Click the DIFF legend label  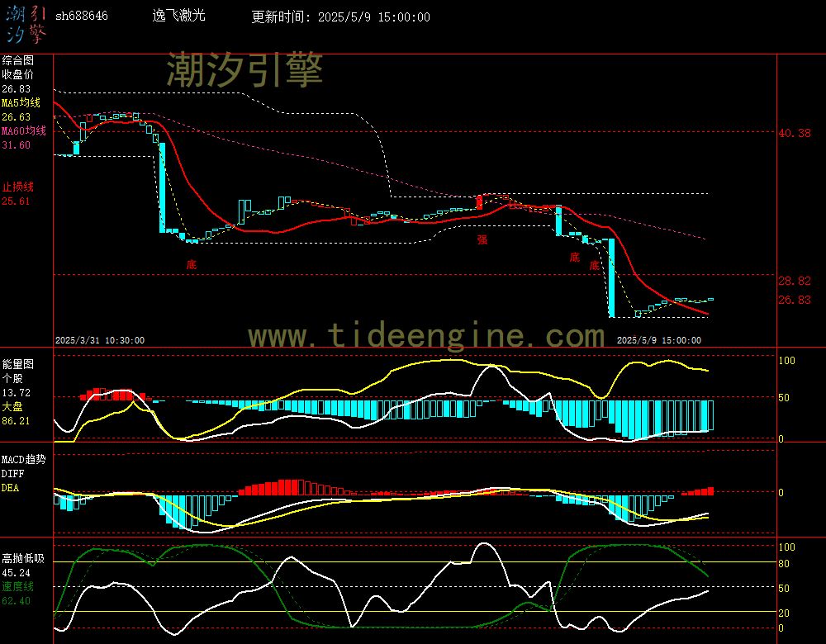click(x=12, y=474)
